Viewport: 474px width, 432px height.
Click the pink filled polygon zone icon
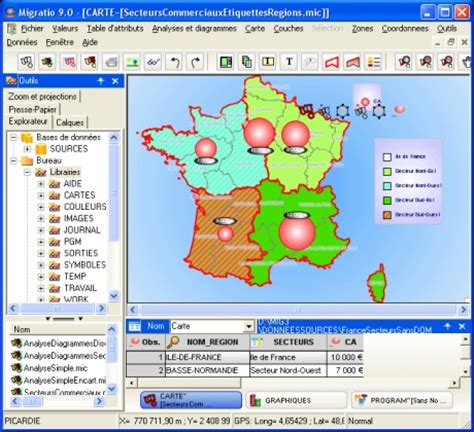pyautogui.click(x=352, y=62)
